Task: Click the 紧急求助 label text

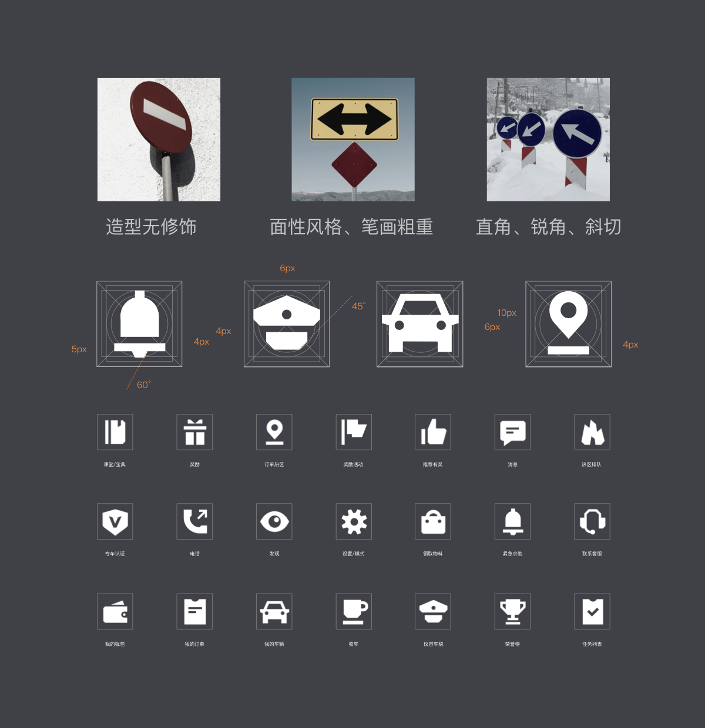Action: (x=512, y=554)
